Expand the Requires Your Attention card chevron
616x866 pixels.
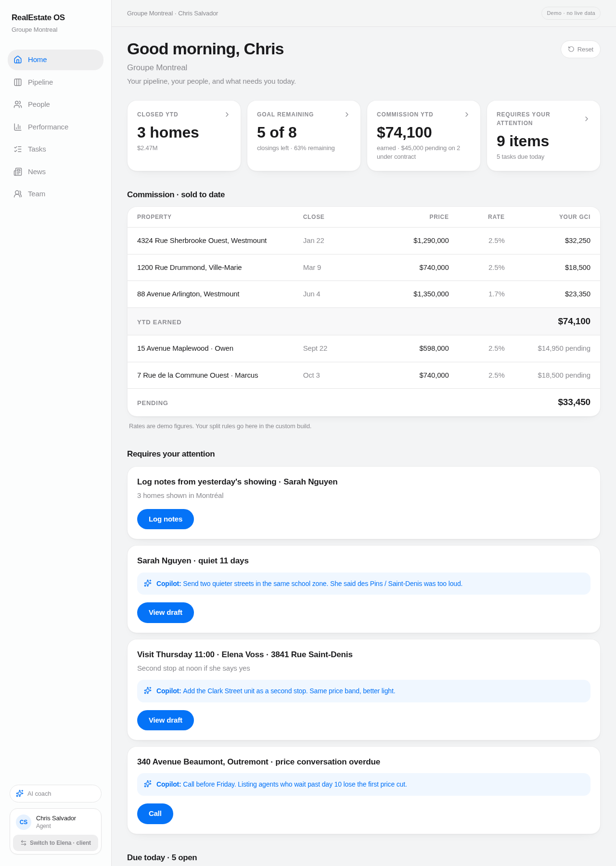tap(587, 119)
